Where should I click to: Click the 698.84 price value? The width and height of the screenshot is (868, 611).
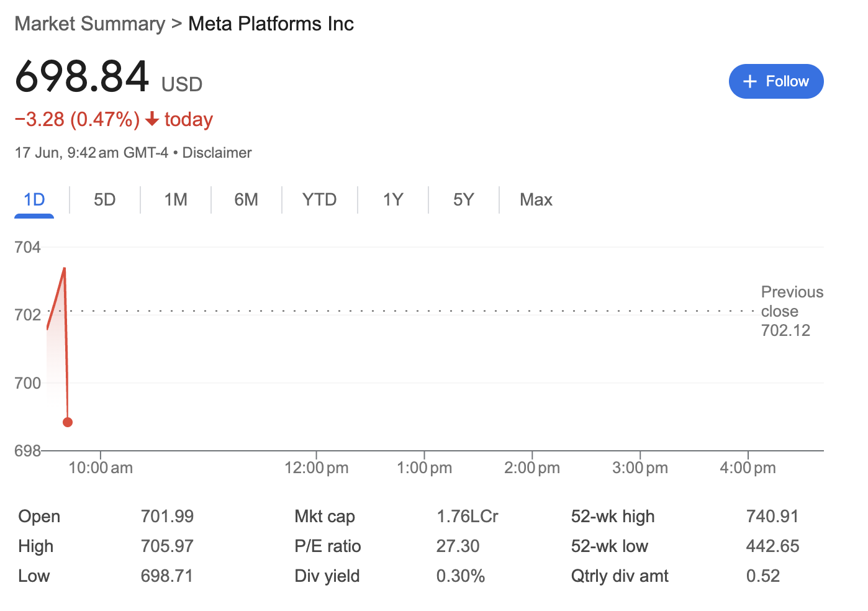(x=82, y=76)
